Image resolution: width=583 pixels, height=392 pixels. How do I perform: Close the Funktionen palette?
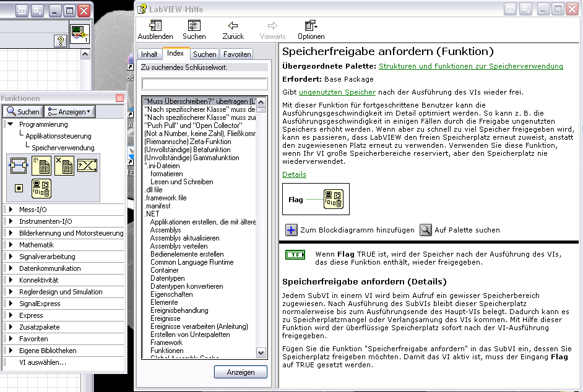tap(119, 98)
